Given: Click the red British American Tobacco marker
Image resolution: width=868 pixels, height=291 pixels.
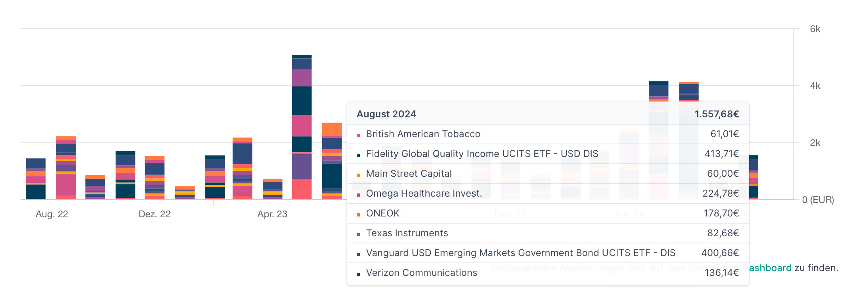Looking at the screenshot, I should coord(358,136).
